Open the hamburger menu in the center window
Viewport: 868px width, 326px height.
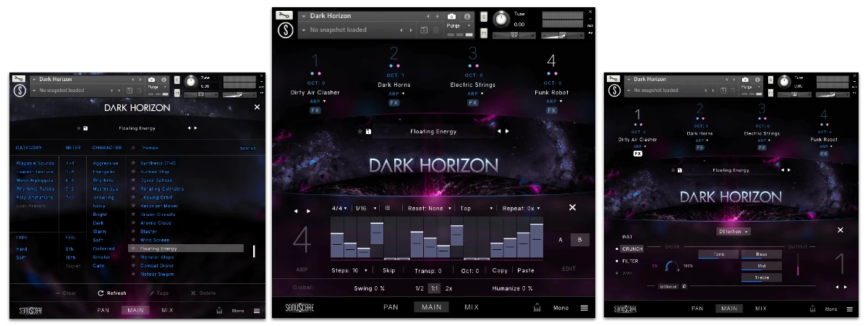[584, 308]
